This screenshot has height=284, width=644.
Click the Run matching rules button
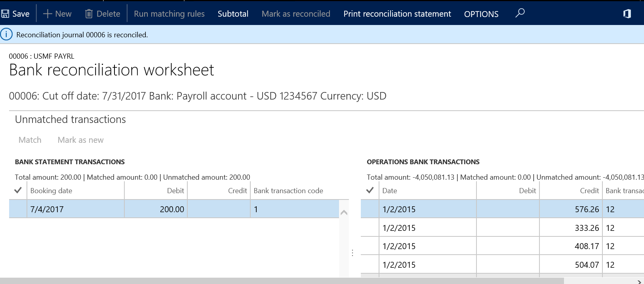tap(169, 14)
